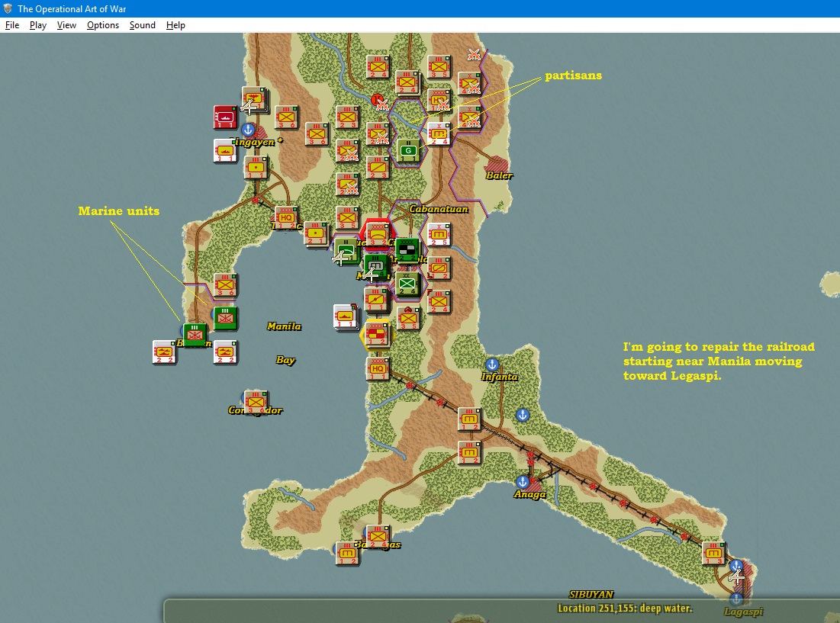
Task: Open the Options menu
Action: click(103, 25)
